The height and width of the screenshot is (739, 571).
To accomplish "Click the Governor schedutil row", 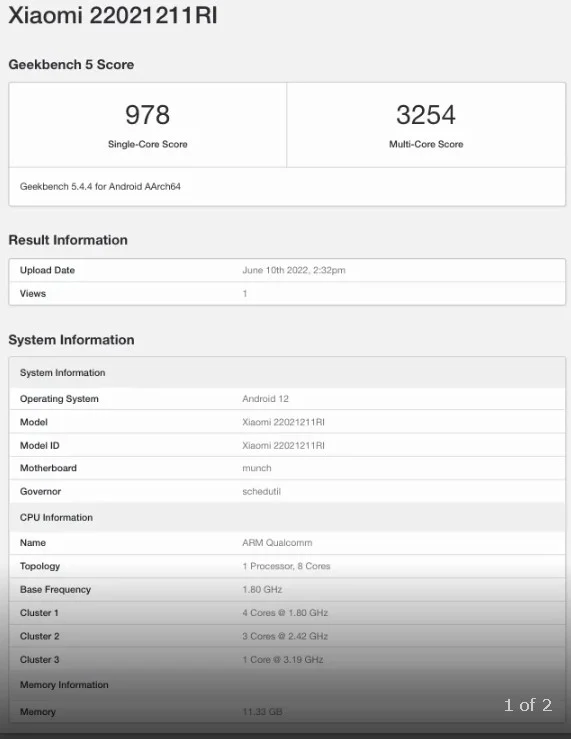I will pyautogui.click(x=287, y=492).
